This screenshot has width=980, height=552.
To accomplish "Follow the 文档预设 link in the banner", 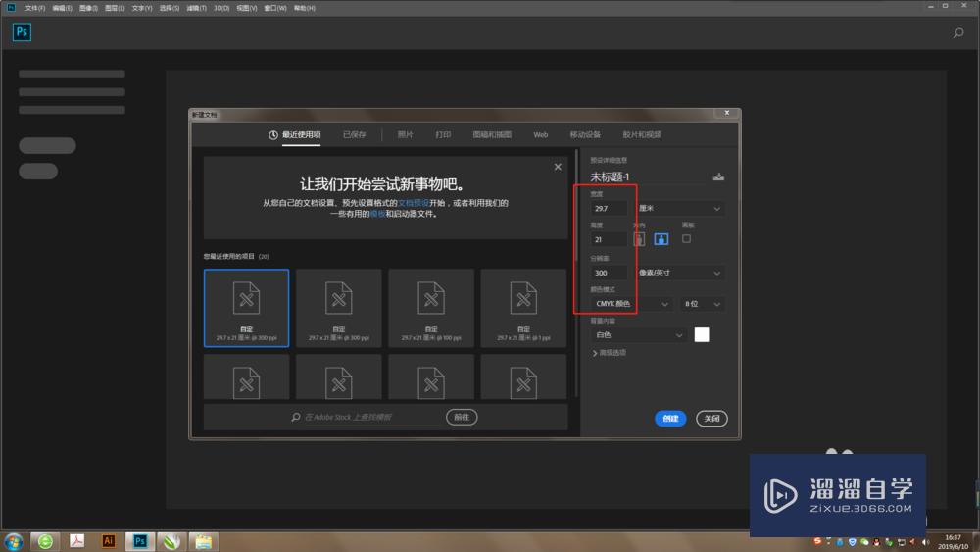I will tap(414, 203).
